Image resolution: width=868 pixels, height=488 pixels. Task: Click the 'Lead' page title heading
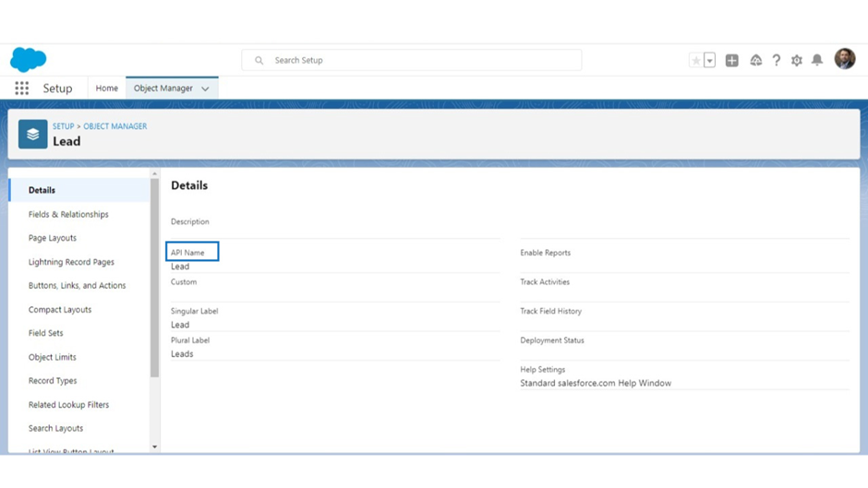tap(66, 141)
